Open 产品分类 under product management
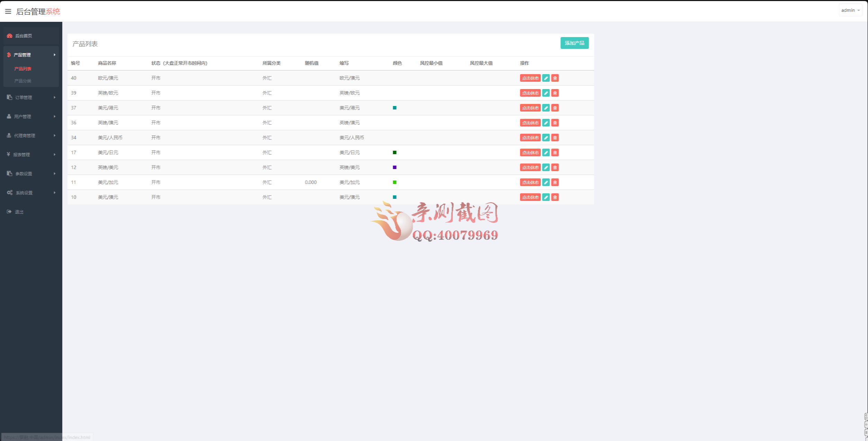 pos(23,81)
